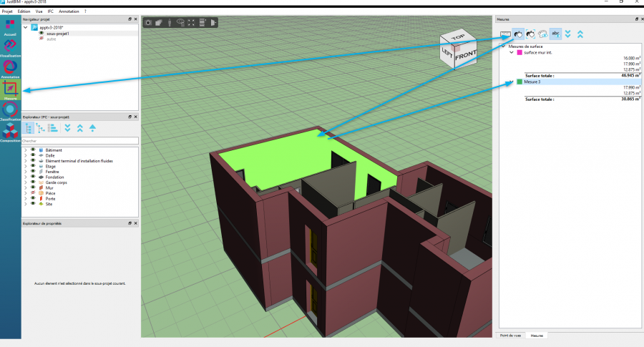Screen dimensions: 644x347
Task: Expand all IFC tree nodes
Action: click(x=67, y=128)
